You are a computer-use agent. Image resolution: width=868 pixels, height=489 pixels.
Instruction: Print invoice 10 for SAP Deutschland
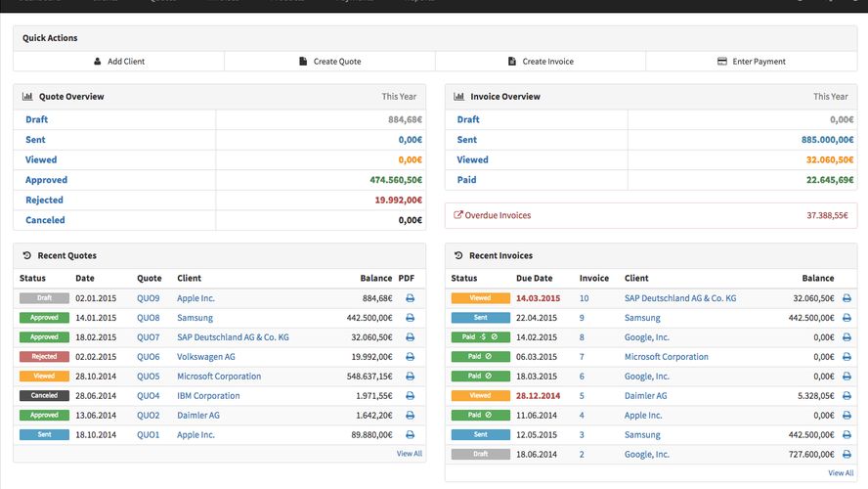coord(846,298)
